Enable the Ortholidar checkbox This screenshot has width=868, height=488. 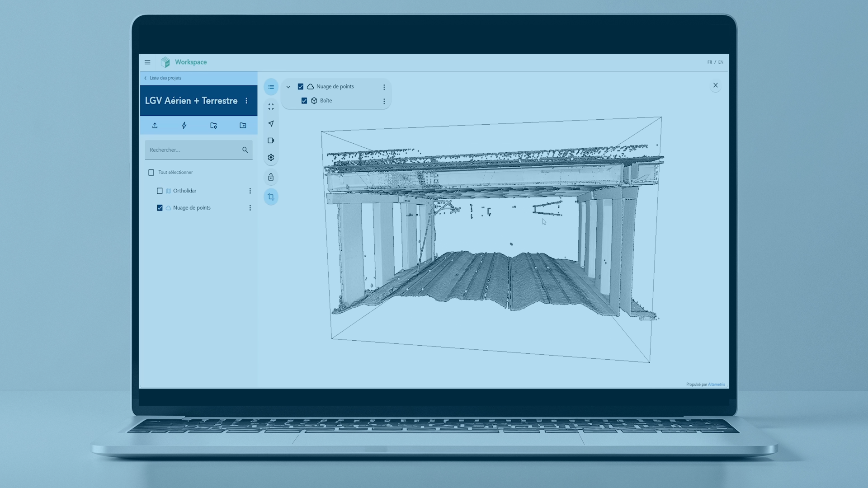[160, 191]
